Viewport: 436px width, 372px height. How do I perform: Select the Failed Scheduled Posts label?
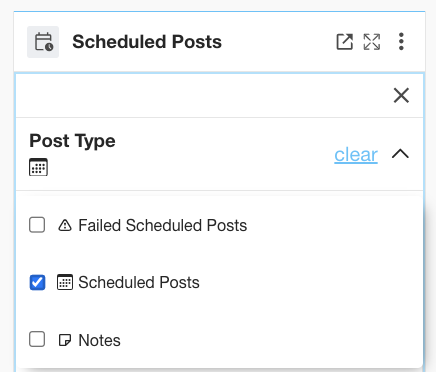pyautogui.click(x=163, y=225)
